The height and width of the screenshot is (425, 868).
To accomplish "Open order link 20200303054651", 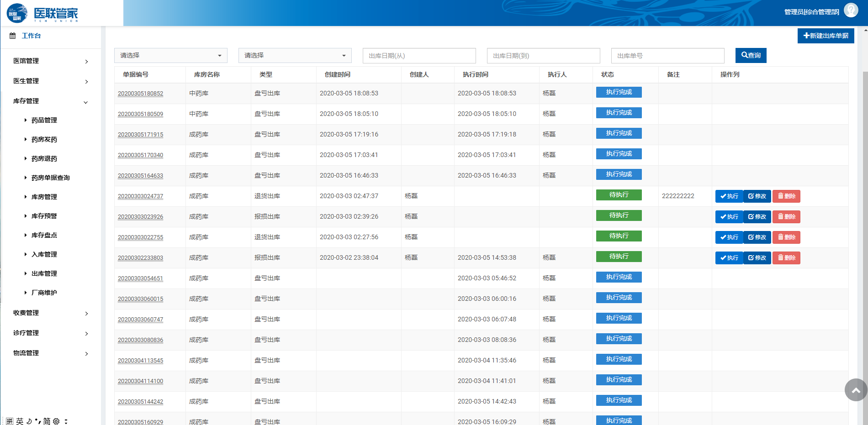I will point(140,278).
